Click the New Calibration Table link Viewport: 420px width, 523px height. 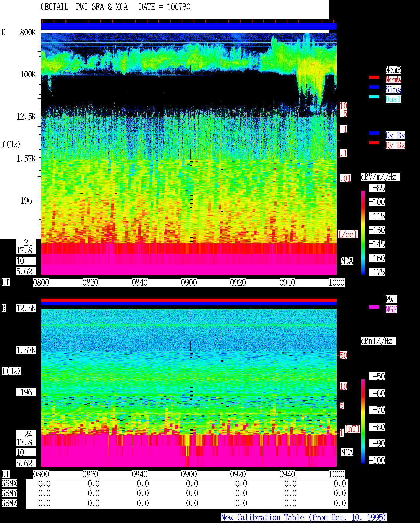(x=304, y=518)
